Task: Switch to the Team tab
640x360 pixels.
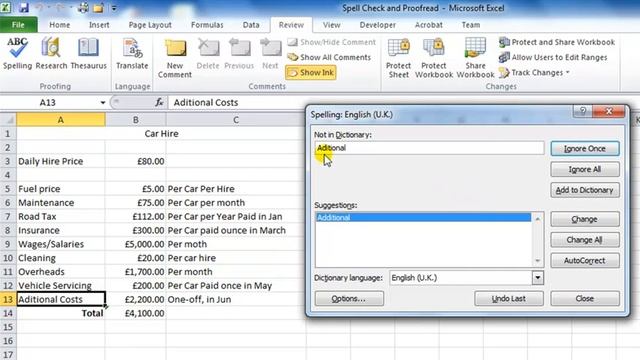Action: coord(471,25)
